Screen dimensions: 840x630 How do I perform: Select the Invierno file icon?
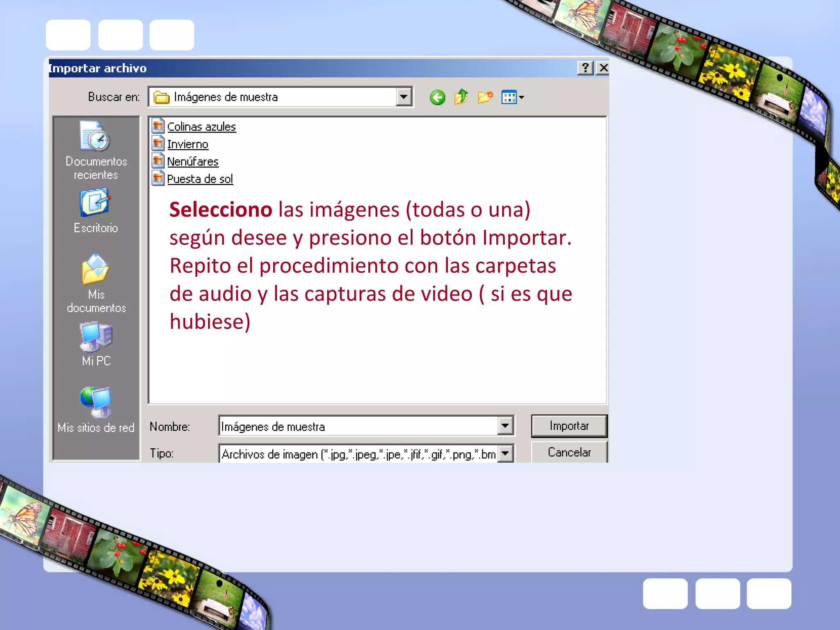(x=158, y=144)
